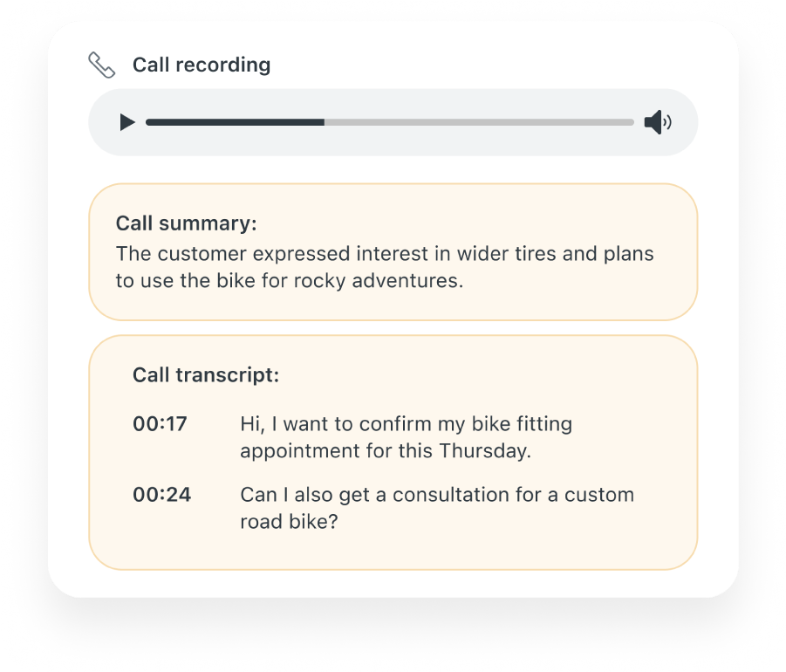Select the Call summary heading
Image resolution: width=786 pixels, height=672 pixels.
tap(186, 223)
